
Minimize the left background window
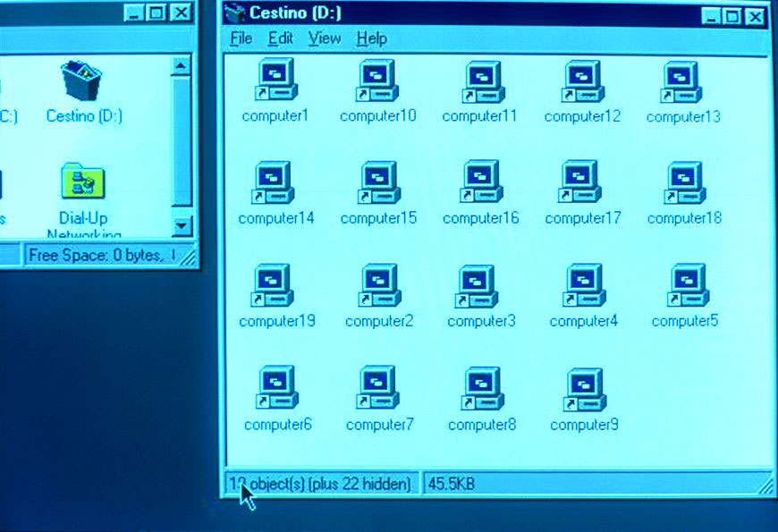(134, 13)
